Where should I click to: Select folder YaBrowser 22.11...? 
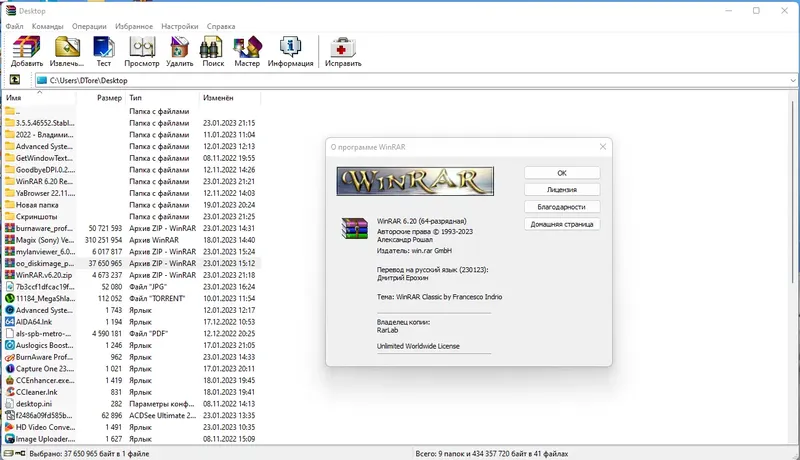point(132,193)
